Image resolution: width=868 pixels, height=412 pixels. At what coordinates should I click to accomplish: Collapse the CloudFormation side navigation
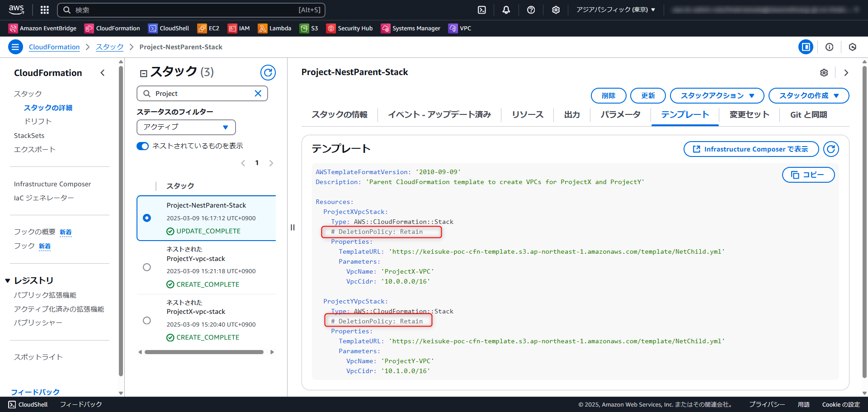tap(103, 73)
